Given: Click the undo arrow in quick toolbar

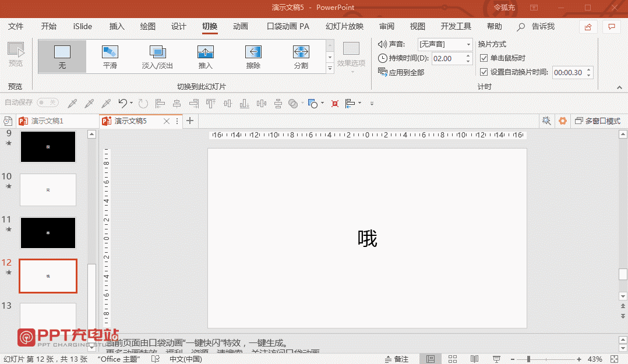Looking at the screenshot, I should 122,103.
